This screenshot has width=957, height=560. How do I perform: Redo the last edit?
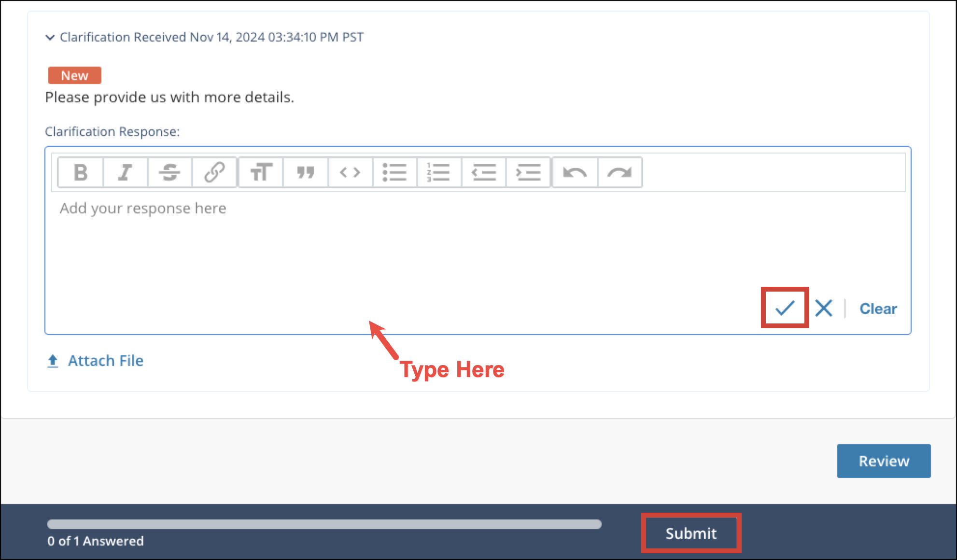tap(619, 172)
